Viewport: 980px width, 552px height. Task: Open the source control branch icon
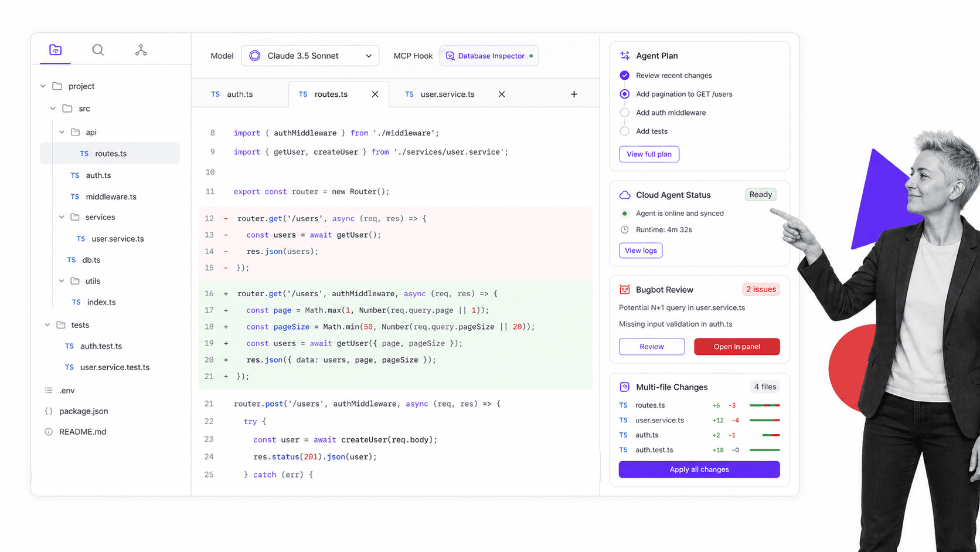click(141, 50)
